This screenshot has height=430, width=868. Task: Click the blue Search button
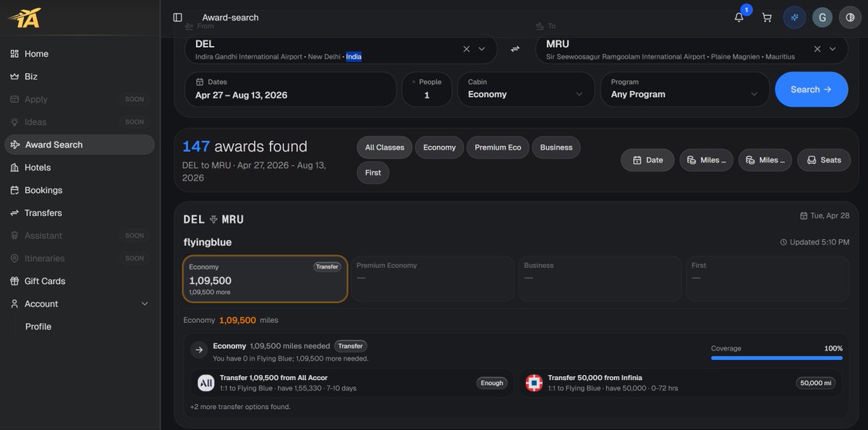[x=812, y=90]
